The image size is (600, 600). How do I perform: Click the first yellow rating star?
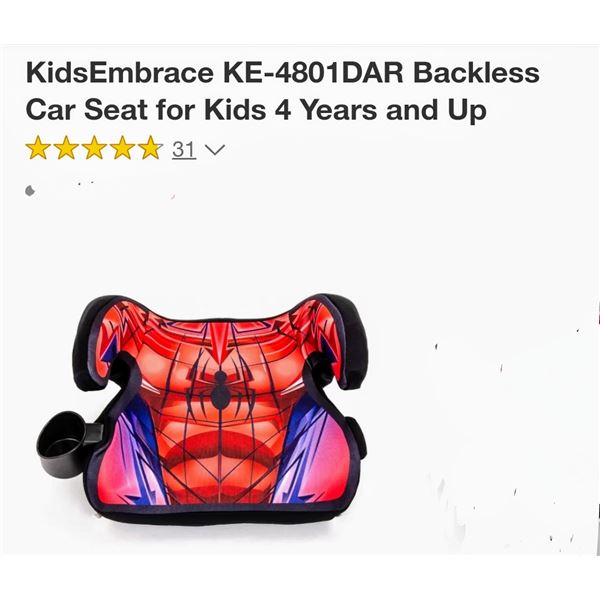click(x=38, y=148)
